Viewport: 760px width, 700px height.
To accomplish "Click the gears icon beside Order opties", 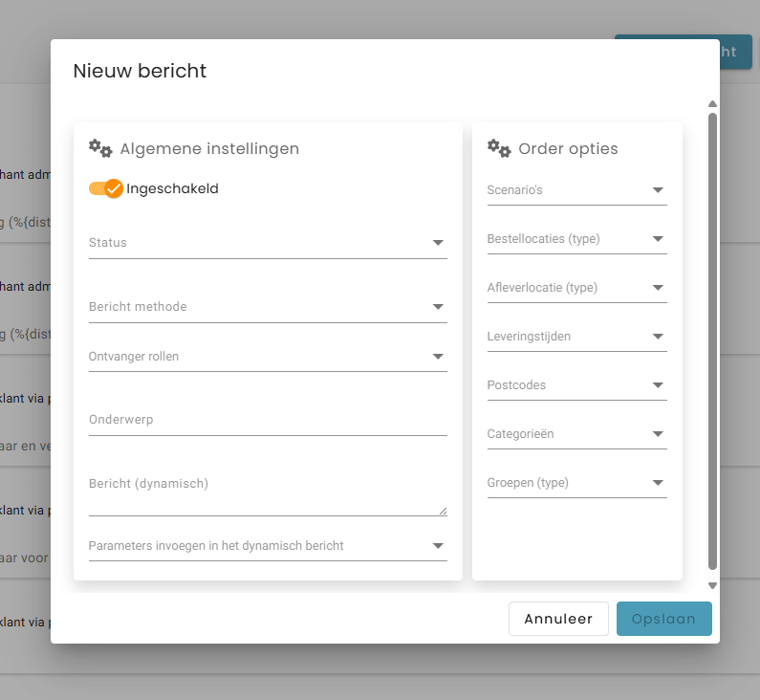I will 499,147.
